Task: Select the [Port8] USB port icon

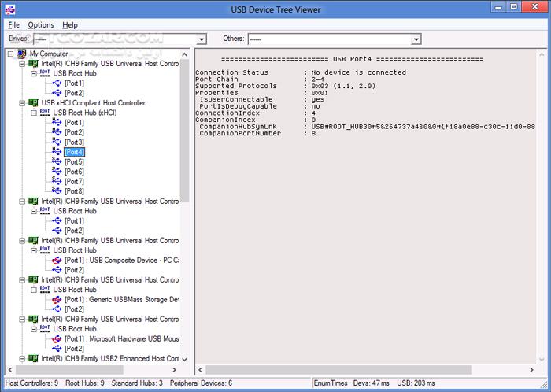Action: [57, 191]
